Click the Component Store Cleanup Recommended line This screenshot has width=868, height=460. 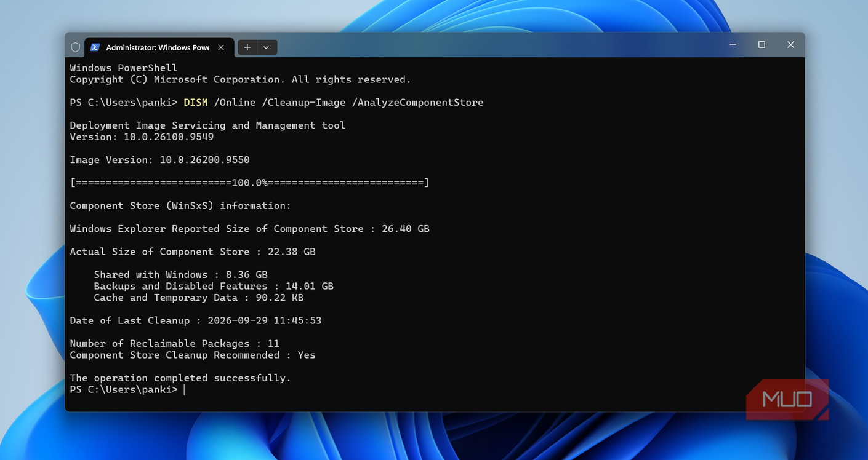tap(193, 355)
